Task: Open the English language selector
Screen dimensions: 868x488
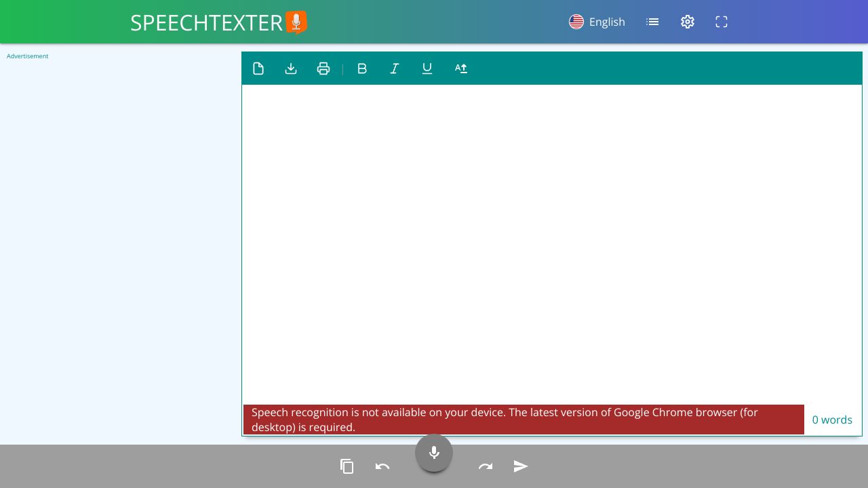Action: (597, 22)
